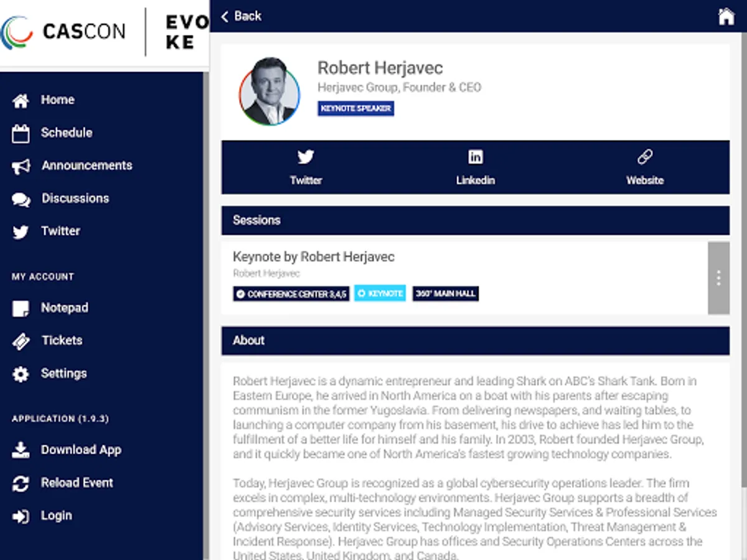The image size is (747, 560).
Task: Click Herjavec Group, Founder & CEO subtitle
Action: [399, 88]
